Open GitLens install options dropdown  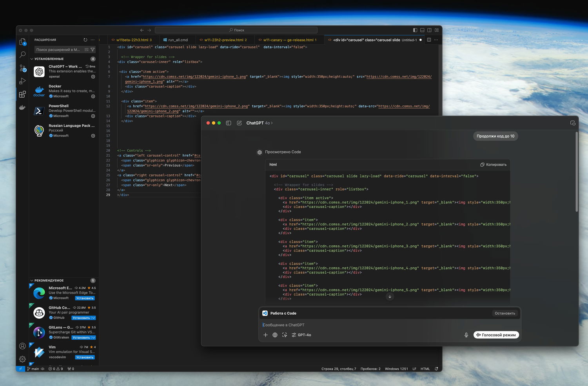click(x=93, y=337)
